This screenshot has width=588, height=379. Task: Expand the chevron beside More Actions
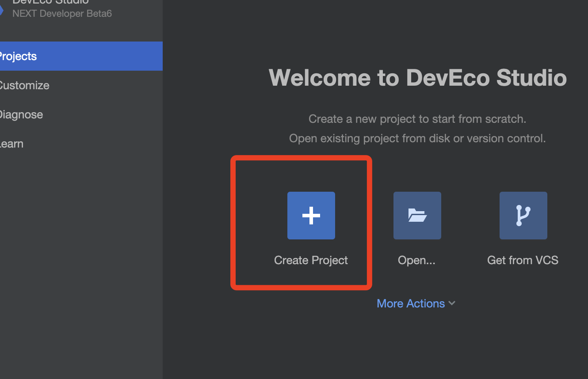pos(452,303)
